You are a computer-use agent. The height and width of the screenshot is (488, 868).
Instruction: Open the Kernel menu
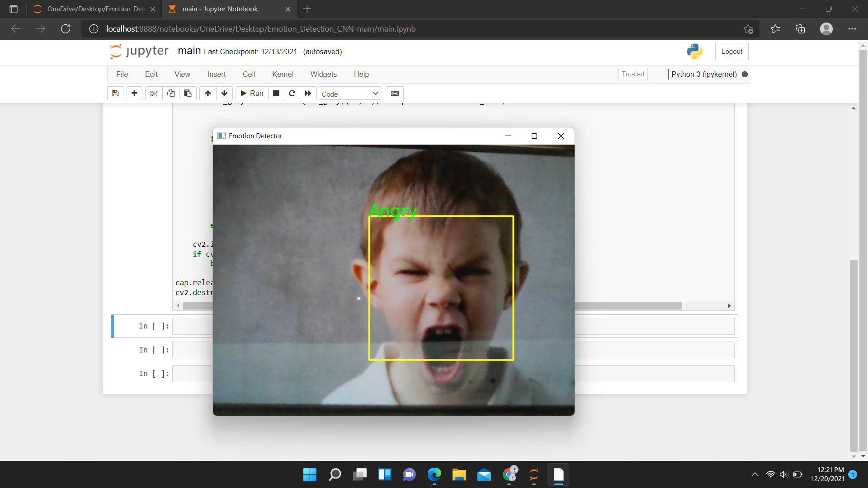[x=283, y=74]
